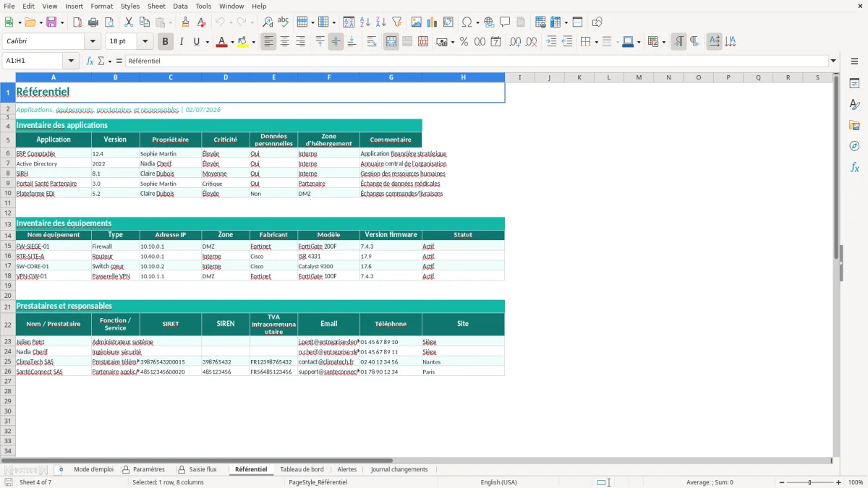Click Merge and Center Cells icon
The width and height of the screenshot is (868, 488).
tap(391, 42)
